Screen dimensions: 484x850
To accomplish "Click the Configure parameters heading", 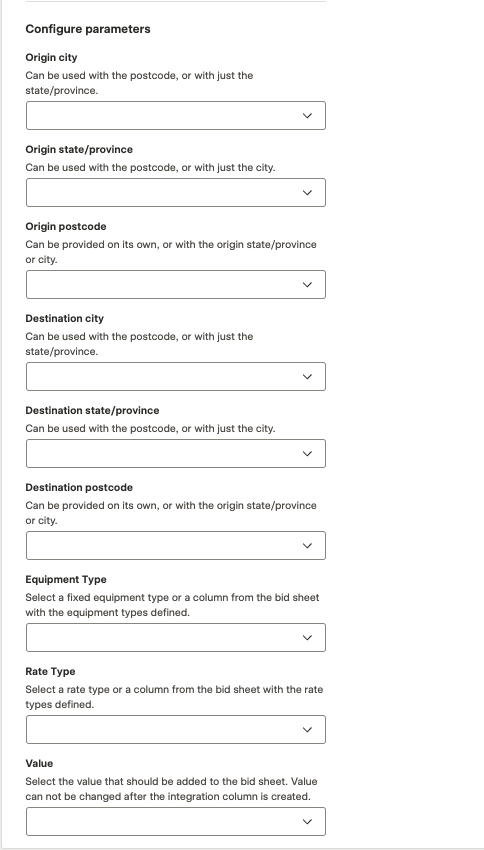I will pos(88,29).
